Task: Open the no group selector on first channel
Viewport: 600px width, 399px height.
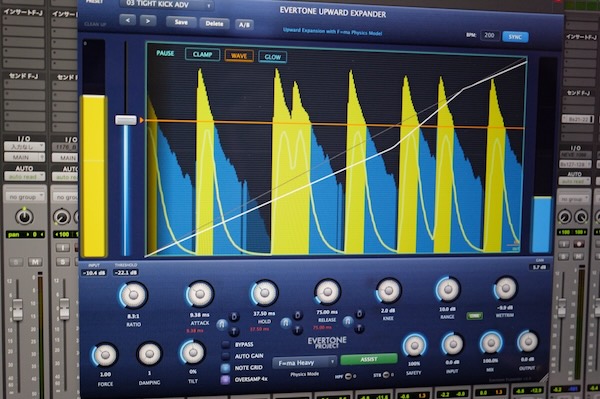Action: tap(25, 197)
